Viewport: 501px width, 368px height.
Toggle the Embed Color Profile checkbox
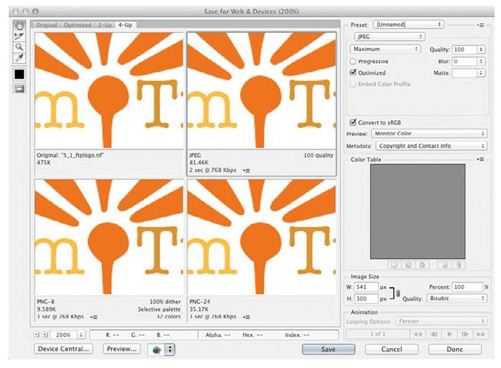[x=353, y=84]
